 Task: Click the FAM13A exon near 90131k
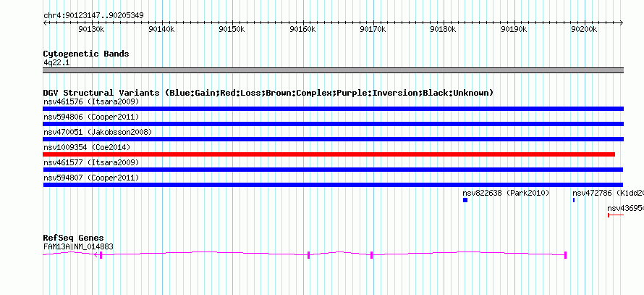point(101,255)
